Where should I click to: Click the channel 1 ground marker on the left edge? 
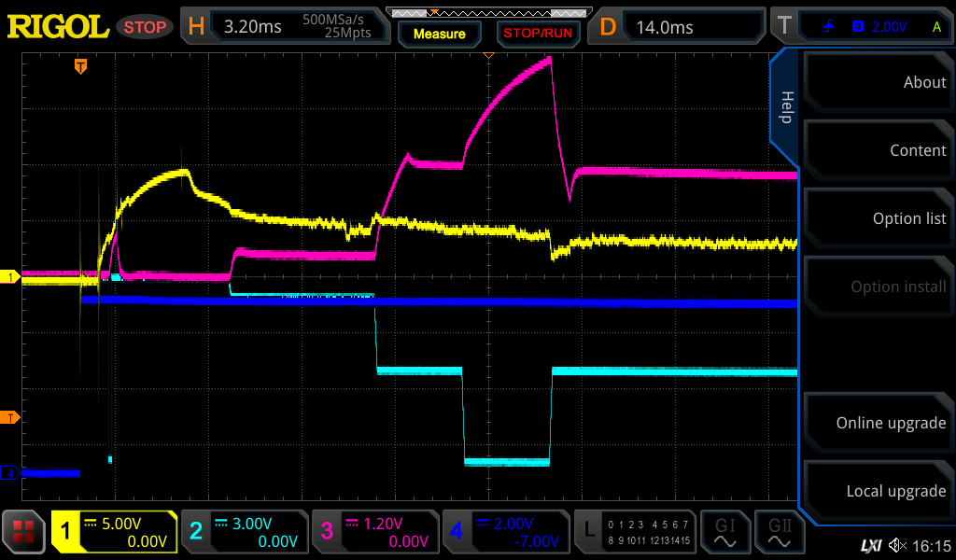pyautogui.click(x=11, y=277)
